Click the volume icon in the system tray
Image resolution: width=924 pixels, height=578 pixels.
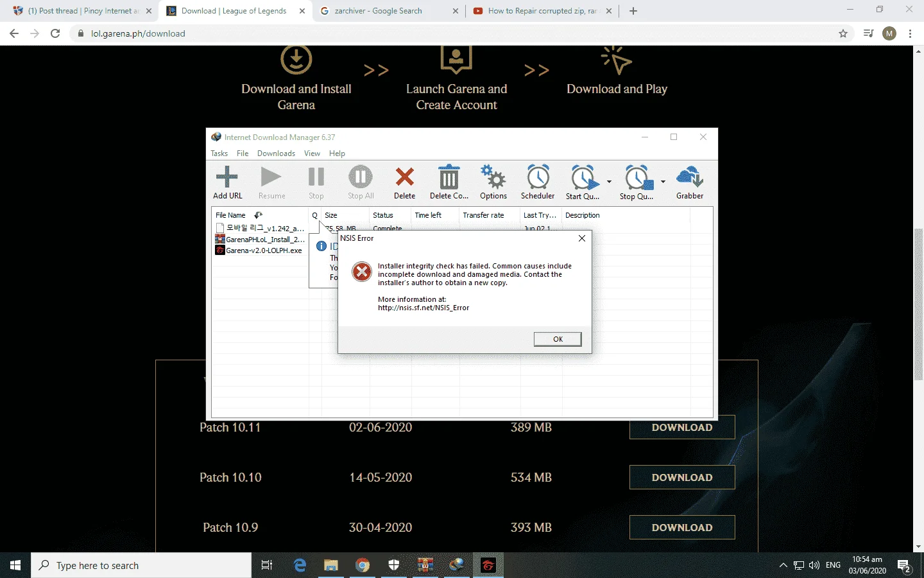[x=814, y=565]
